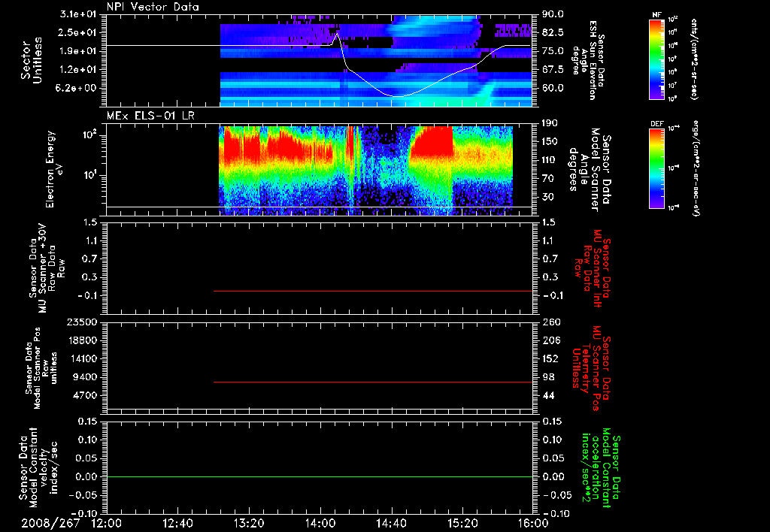This screenshot has height=532, width=770.
Task: Select the "4700" scanner position tick
Action: (x=85, y=395)
